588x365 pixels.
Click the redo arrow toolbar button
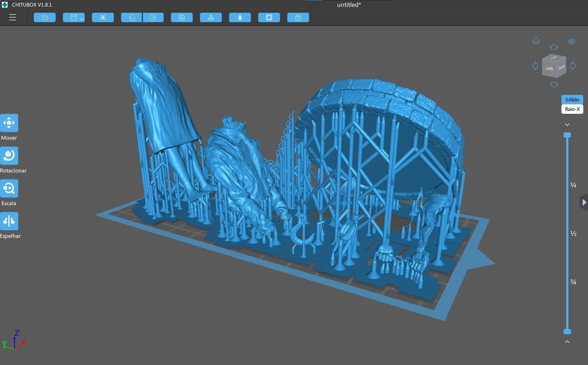153,17
